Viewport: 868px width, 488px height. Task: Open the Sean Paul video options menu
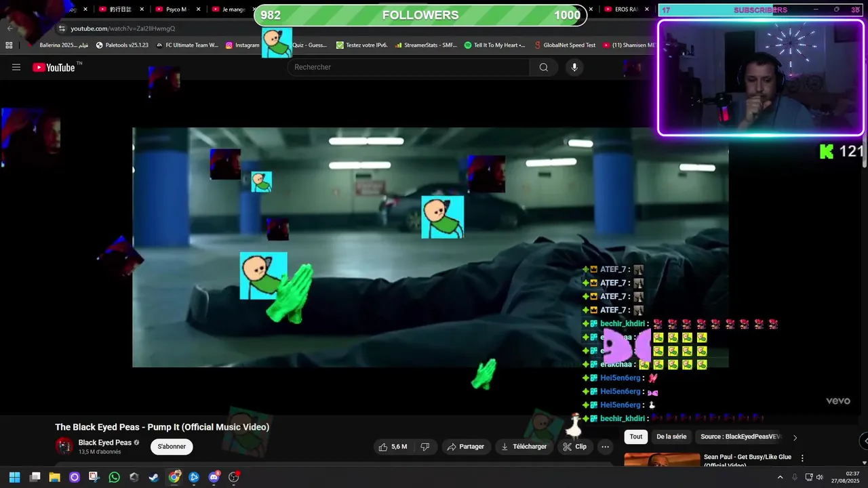click(x=802, y=458)
